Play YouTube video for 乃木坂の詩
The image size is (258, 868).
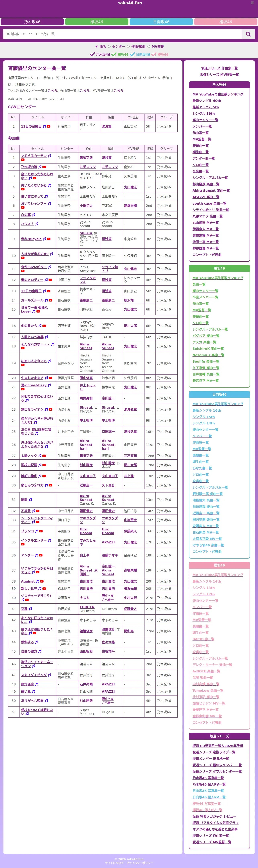pyautogui.click(x=44, y=167)
